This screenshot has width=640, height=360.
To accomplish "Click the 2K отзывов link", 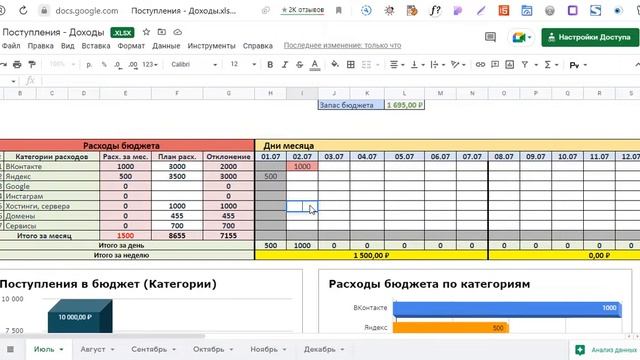I will coord(302,10).
